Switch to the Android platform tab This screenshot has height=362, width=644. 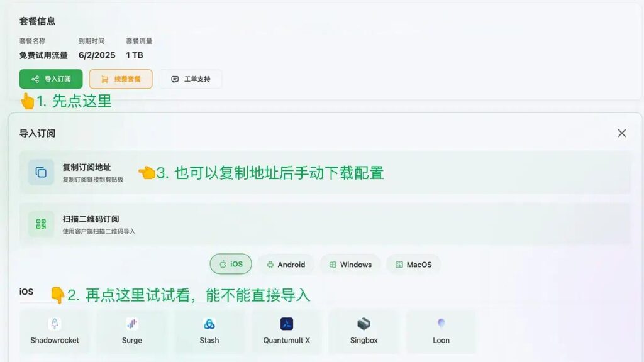coord(286,265)
